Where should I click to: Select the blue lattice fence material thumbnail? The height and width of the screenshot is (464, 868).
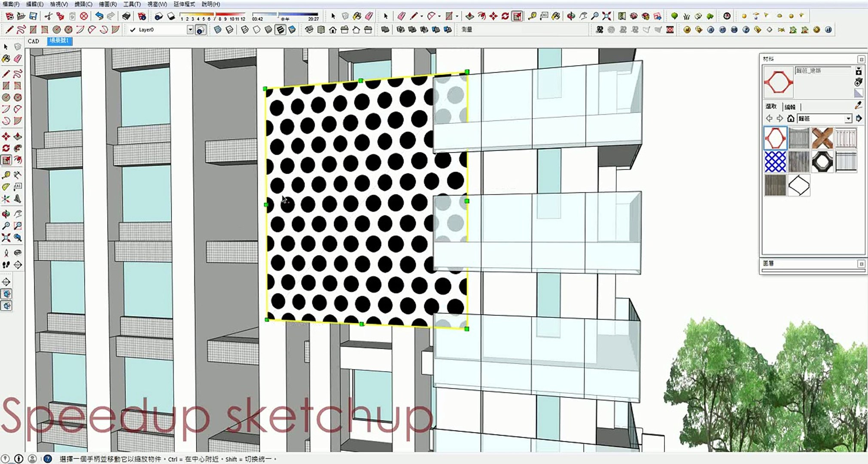[775, 162]
